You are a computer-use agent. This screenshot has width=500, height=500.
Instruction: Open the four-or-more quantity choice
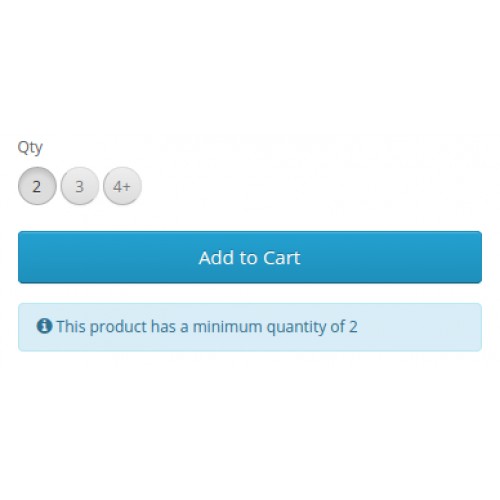pos(122,186)
